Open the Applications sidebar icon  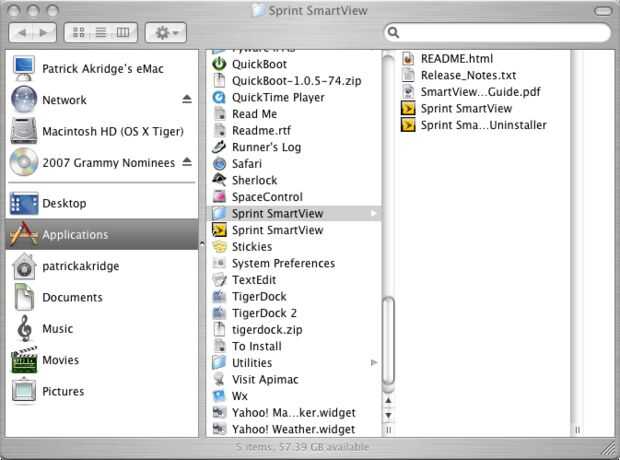(24, 234)
